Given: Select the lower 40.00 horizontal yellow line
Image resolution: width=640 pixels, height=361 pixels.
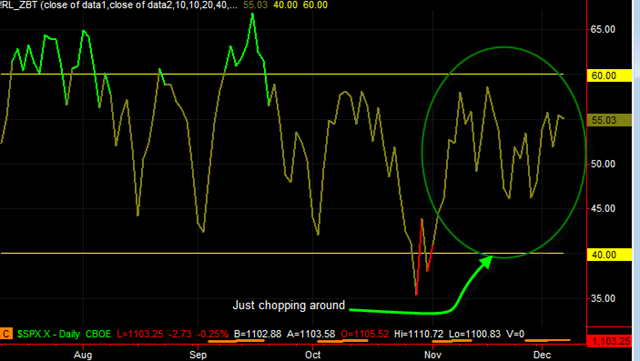Looking at the screenshot, I should (282, 253).
